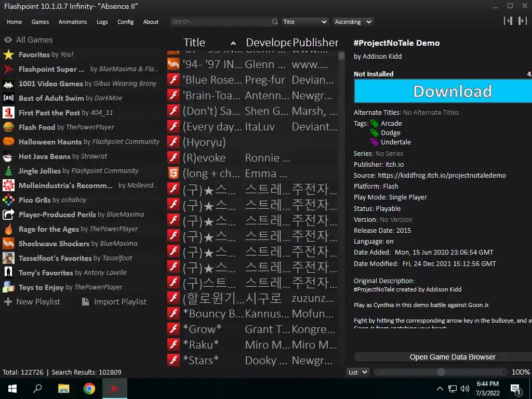This screenshot has height=399, width=532.
Task: Open the Flash Food burger icon
Action: [8, 127]
